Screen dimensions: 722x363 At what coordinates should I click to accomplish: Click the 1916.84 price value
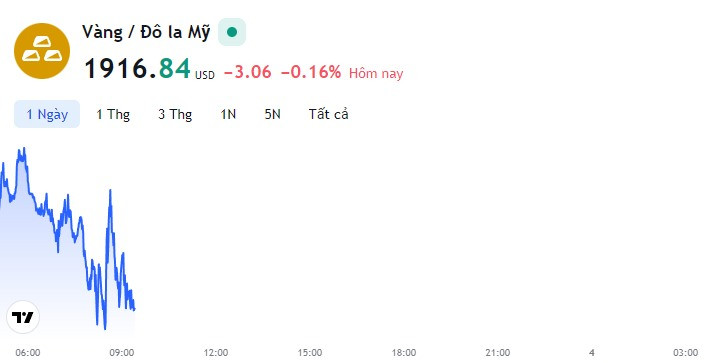137,69
